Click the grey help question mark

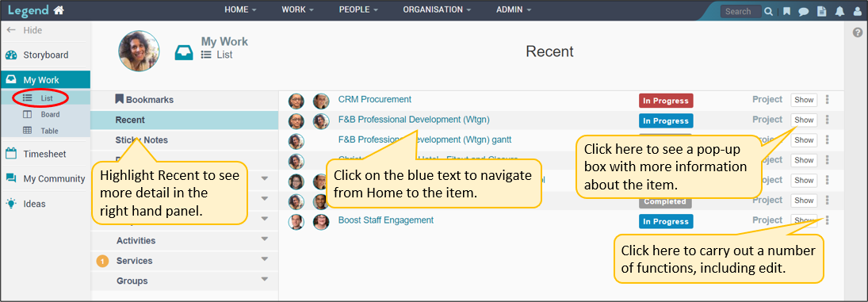(858, 32)
